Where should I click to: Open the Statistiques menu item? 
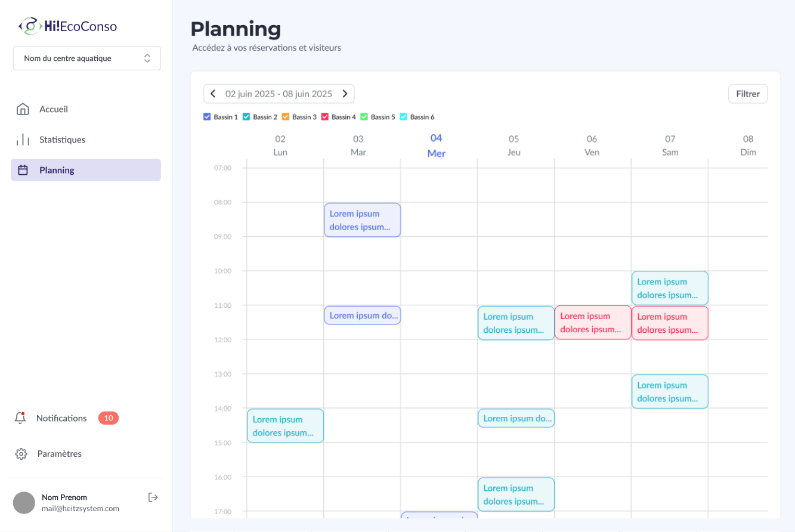point(63,140)
